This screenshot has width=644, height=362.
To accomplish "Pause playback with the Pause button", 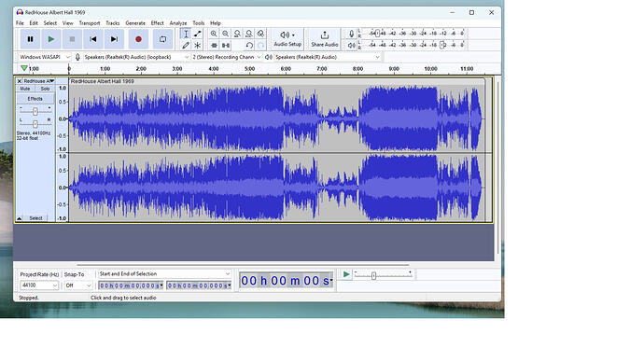I will (30, 39).
